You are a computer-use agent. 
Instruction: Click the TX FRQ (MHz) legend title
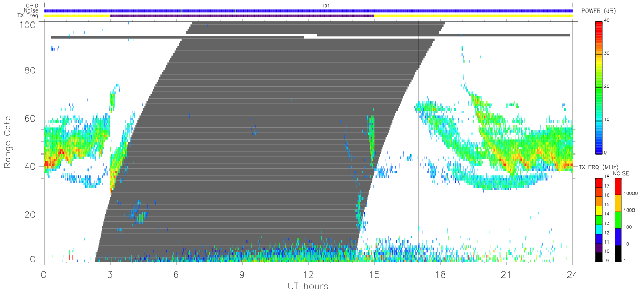[598, 167]
